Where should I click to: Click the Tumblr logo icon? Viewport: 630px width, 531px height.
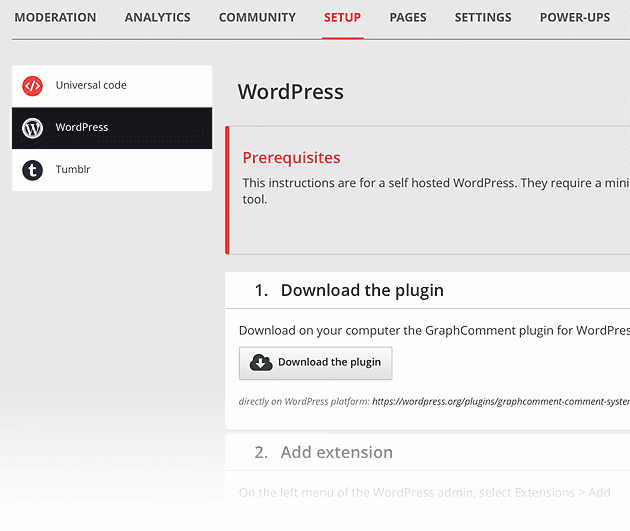(x=33, y=170)
